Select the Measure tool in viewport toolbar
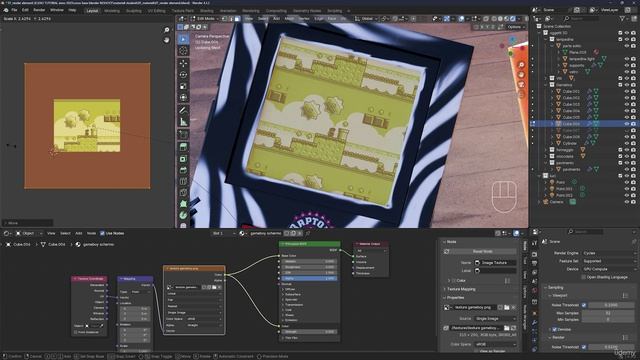The image size is (640, 360). [183, 122]
